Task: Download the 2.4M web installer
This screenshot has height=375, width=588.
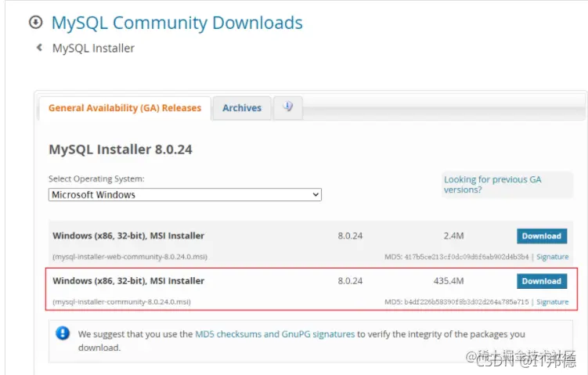Action: click(x=542, y=236)
